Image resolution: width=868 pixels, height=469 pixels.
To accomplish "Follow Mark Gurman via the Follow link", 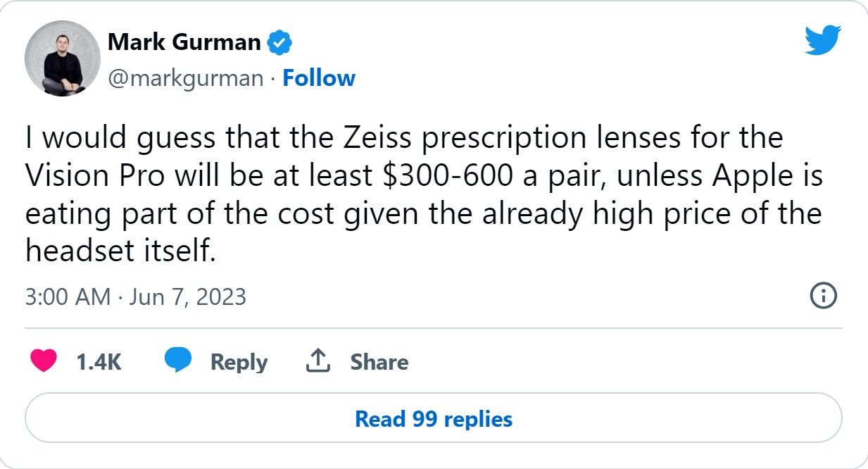I will 319,78.
